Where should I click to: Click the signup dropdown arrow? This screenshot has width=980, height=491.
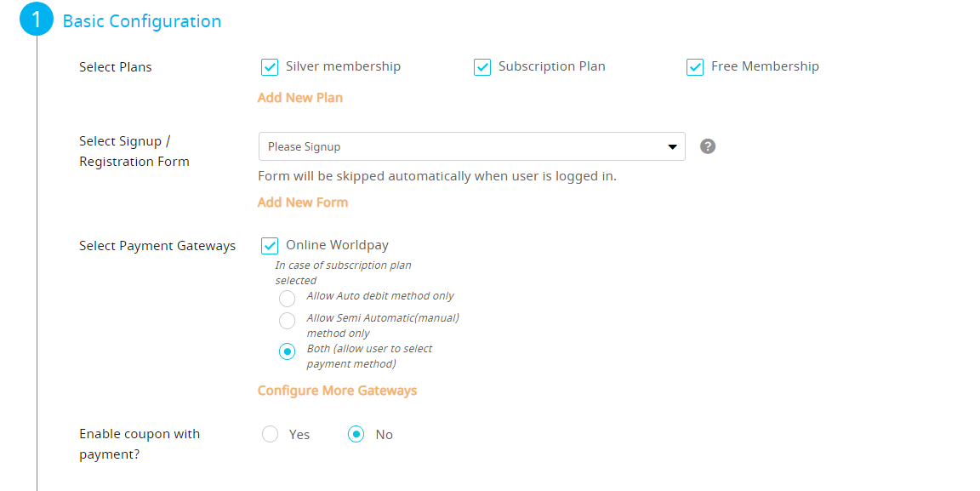click(673, 147)
